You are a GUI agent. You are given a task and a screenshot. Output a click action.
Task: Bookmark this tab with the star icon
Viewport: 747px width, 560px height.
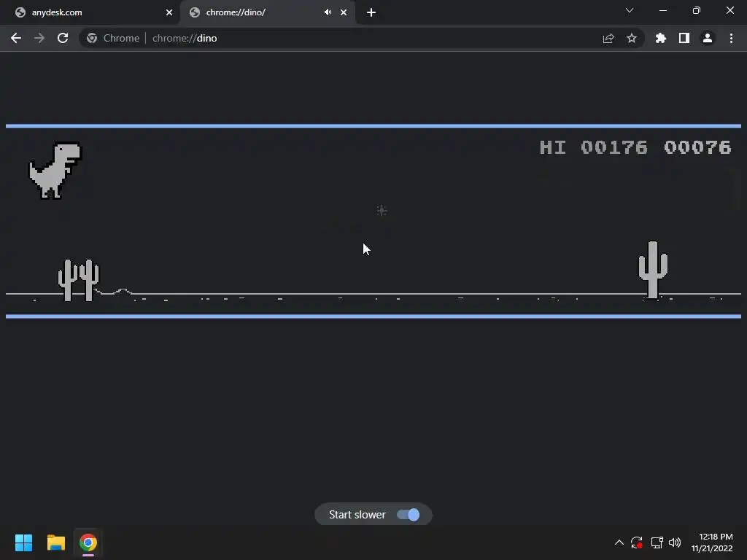(x=632, y=38)
